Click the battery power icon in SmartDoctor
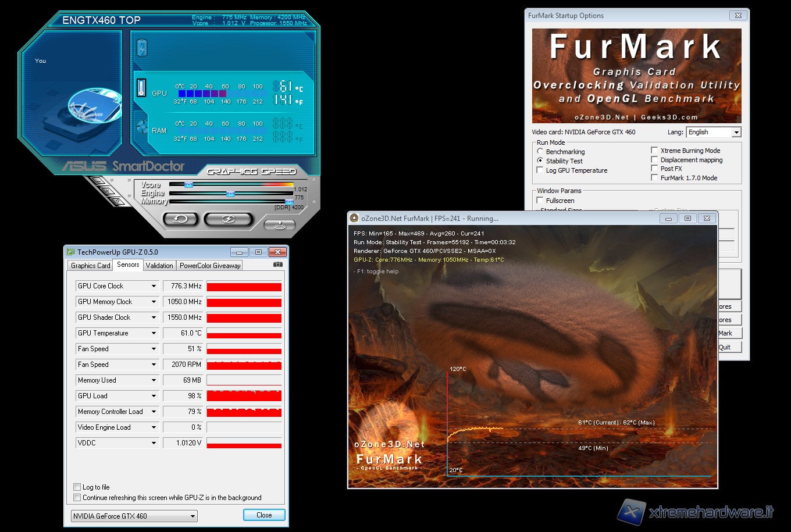The height and width of the screenshot is (532, 791). (x=142, y=48)
